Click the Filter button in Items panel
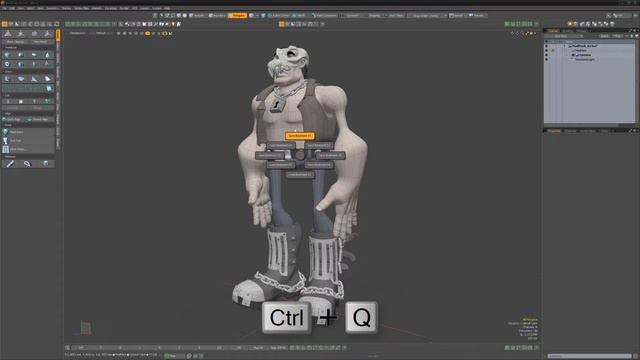Viewport: 640px width, 360px height. 617,36
